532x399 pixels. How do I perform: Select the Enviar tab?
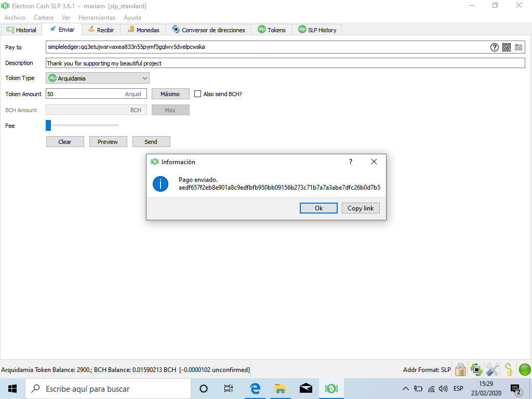click(x=62, y=30)
